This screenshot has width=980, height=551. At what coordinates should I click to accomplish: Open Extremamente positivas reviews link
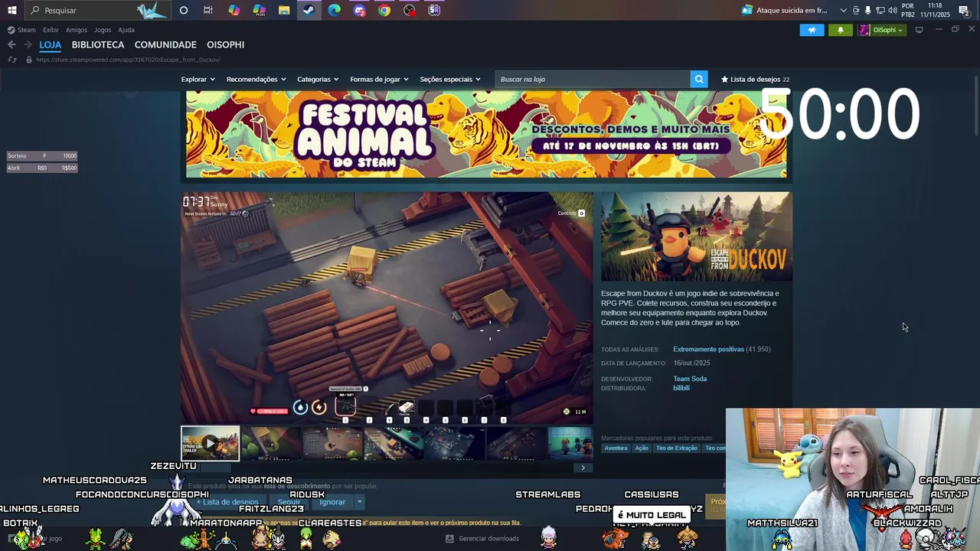coord(708,349)
